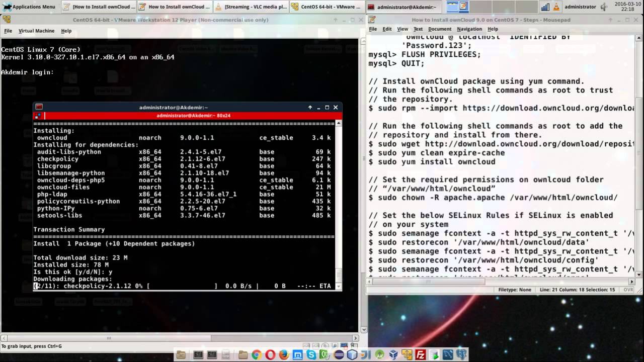Click the 'sudo yum install owncloud' line

[432, 162]
